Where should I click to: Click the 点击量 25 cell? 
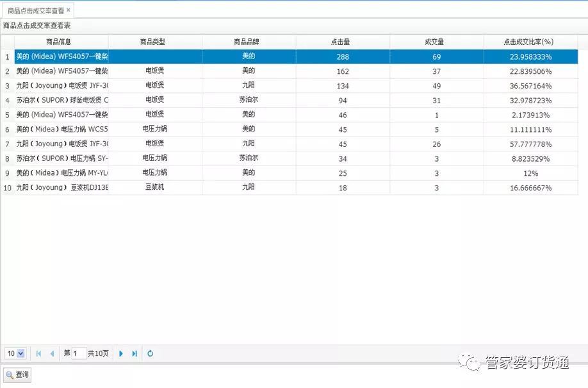click(343, 173)
